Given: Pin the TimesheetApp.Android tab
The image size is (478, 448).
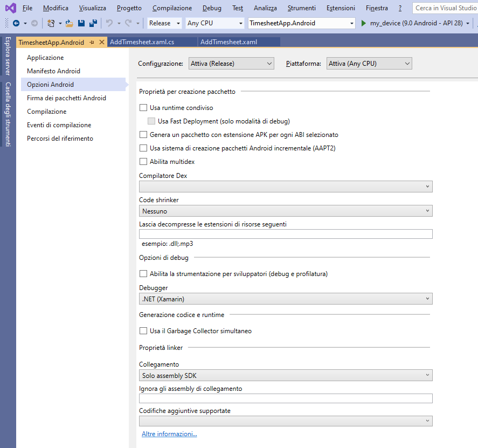Looking at the screenshot, I should (92, 43).
